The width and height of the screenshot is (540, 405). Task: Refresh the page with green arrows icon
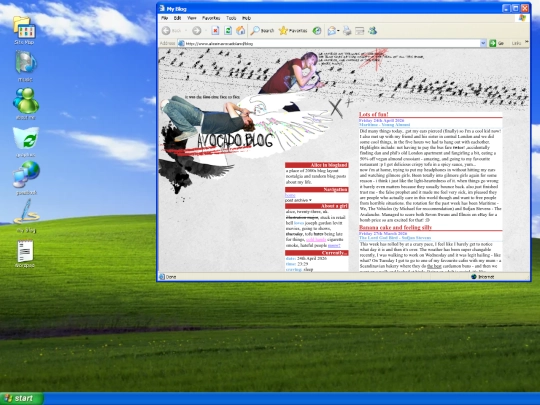coord(228,31)
